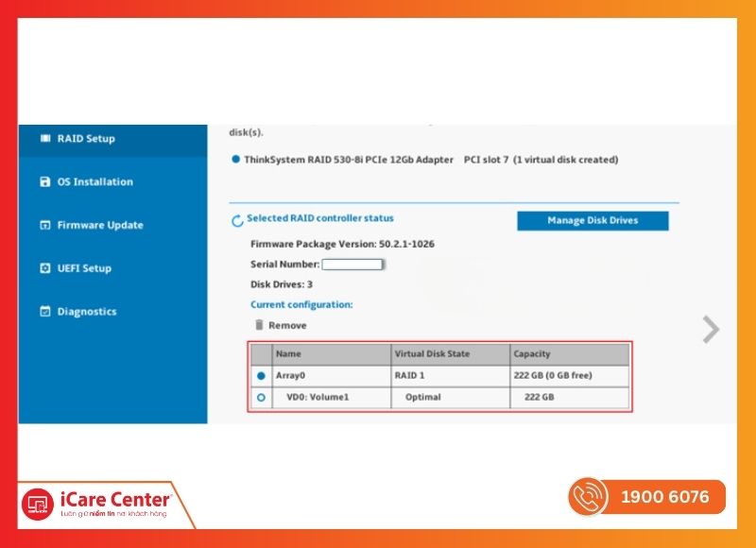
Task: Click the Serial Number field
Action: (352, 265)
